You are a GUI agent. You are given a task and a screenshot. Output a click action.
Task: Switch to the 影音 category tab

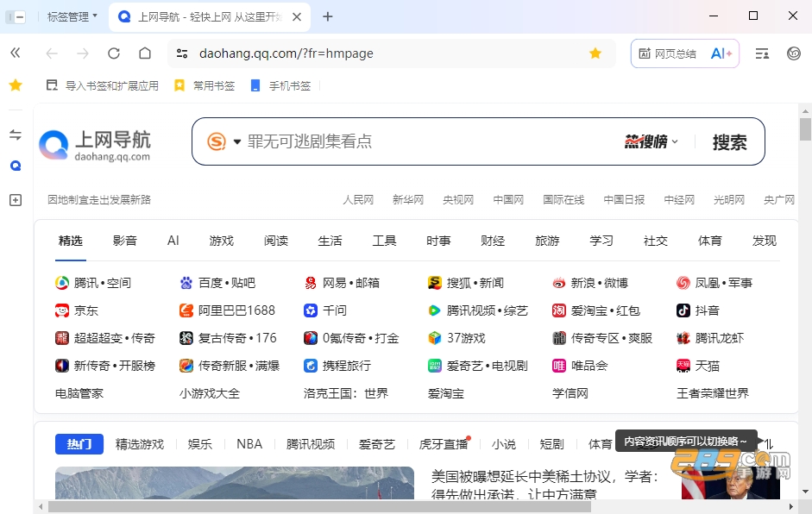125,241
